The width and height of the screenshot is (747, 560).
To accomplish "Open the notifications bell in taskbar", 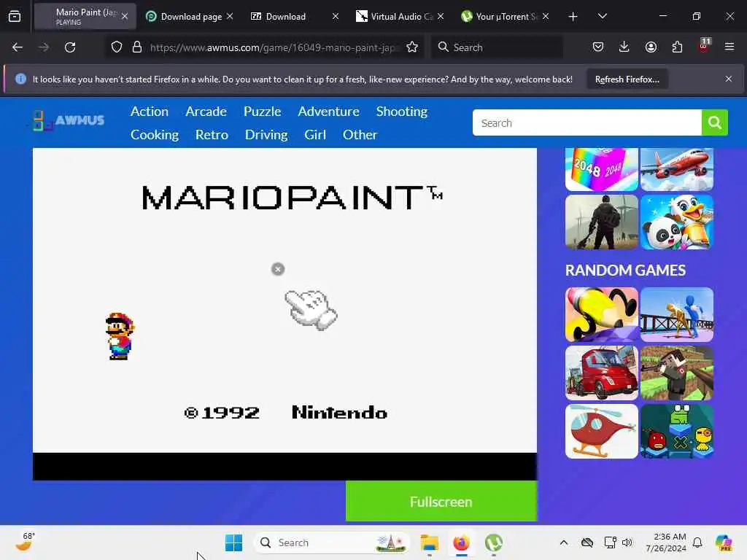I will [x=697, y=542].
